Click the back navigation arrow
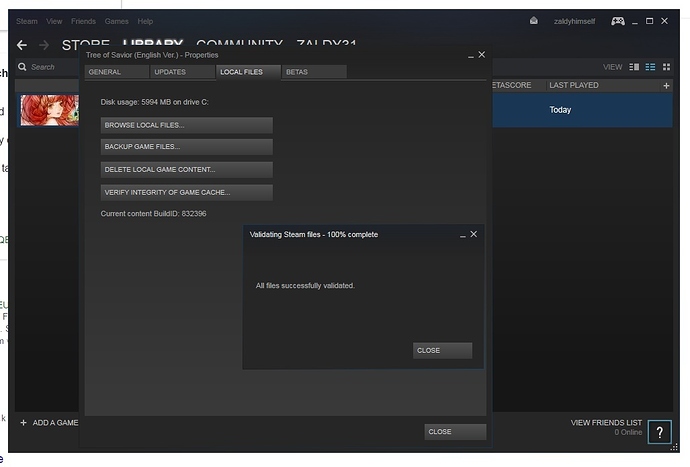The height and width of the screenshot is (467, 690). [x=22, y=45]
